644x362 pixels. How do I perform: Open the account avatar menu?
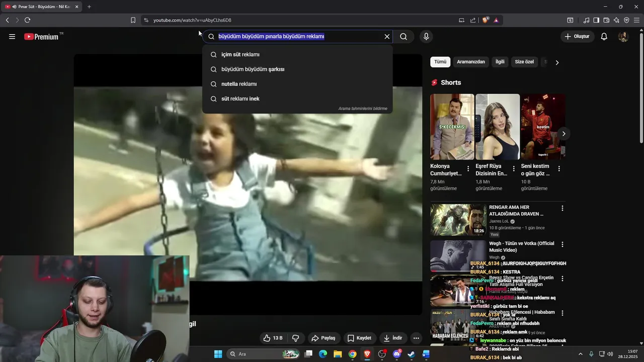623,36
